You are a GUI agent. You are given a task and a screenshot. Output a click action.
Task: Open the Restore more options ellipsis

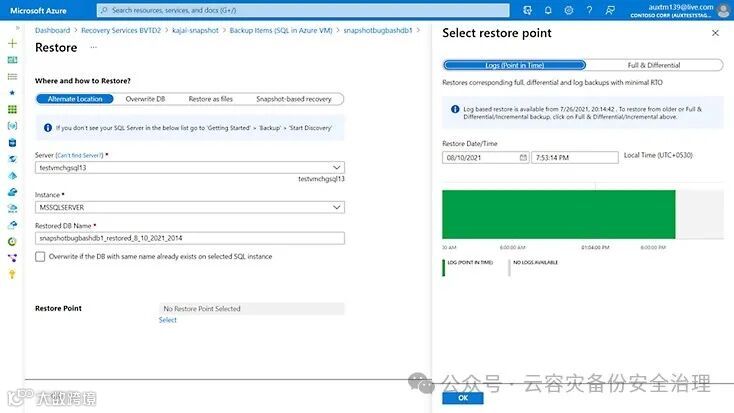pyautogui.click(x=94, y=47)
